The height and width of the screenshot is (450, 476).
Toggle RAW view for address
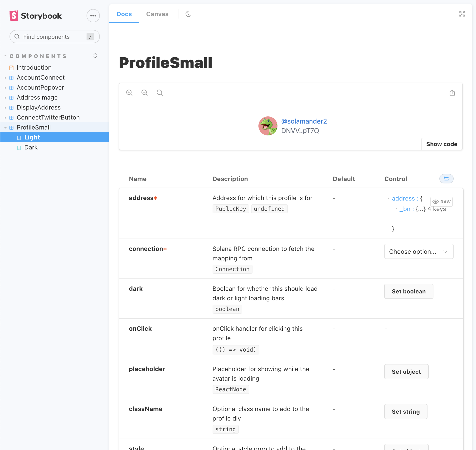click(442, 202)
